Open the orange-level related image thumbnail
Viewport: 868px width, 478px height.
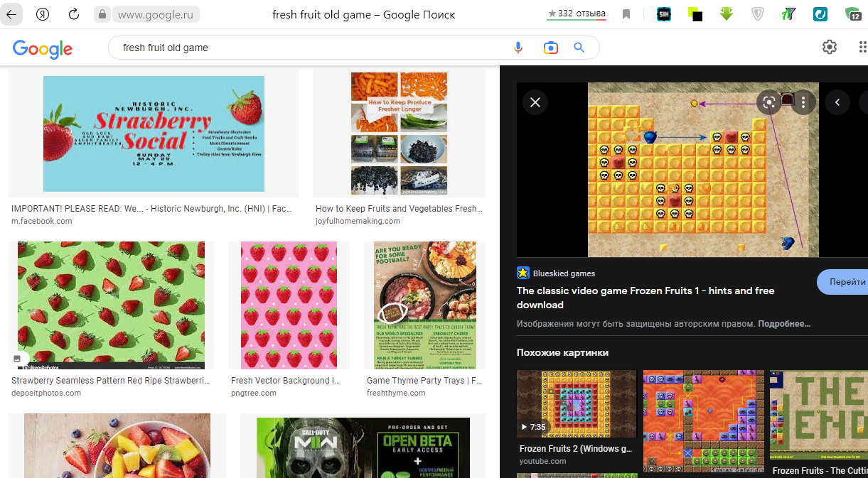[x=704, y=421]
